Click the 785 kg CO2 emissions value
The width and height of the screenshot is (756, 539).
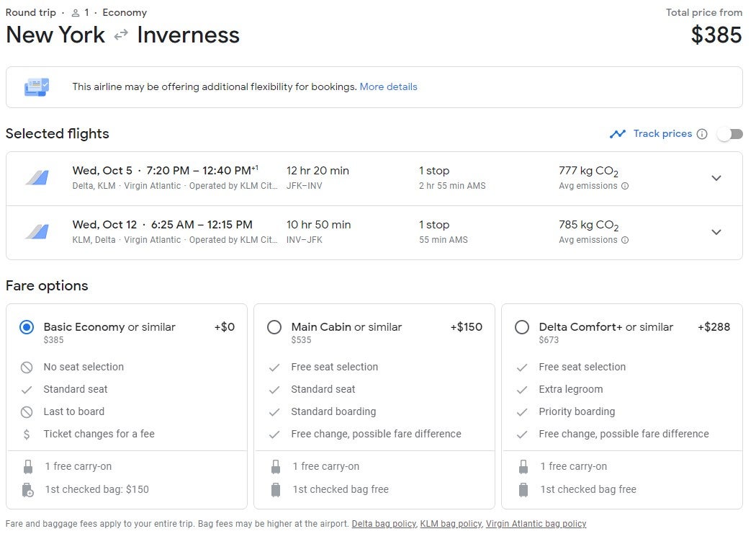(588, 226)
